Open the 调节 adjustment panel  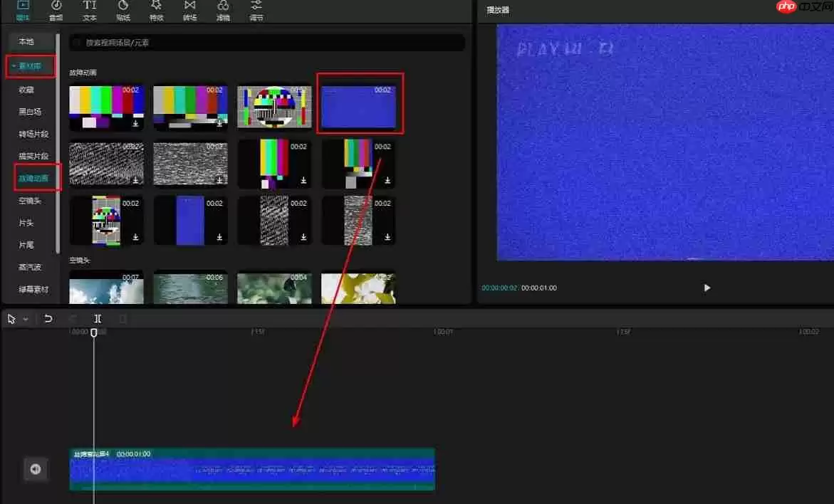tap(256, 11)
